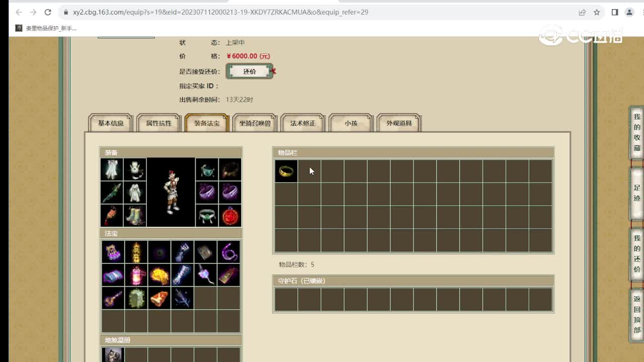
Task: Reload the current page
Action: coord(48,12)
